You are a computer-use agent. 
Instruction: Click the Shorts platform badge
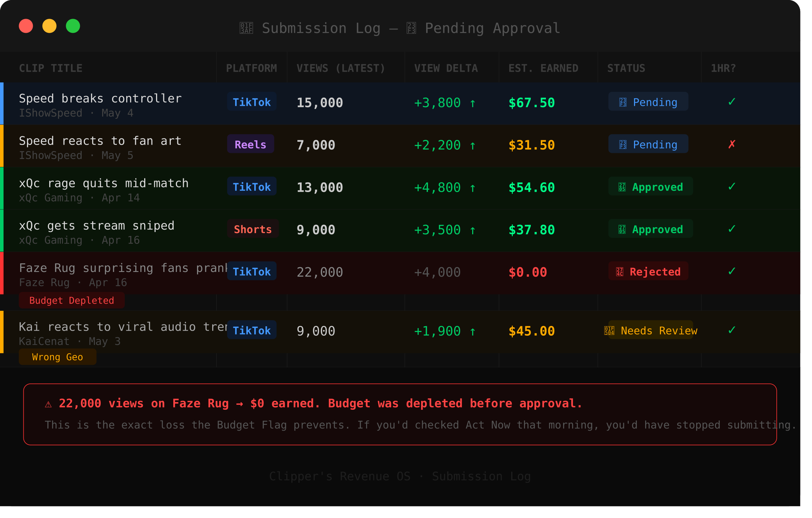[x=253, y=229]
